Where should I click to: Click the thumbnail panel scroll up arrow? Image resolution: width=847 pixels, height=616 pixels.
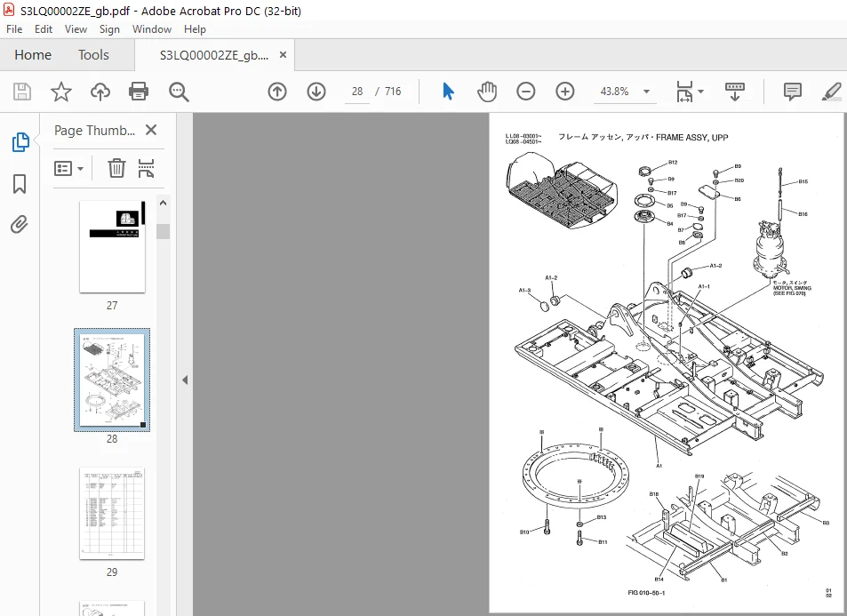coord(164,204)
